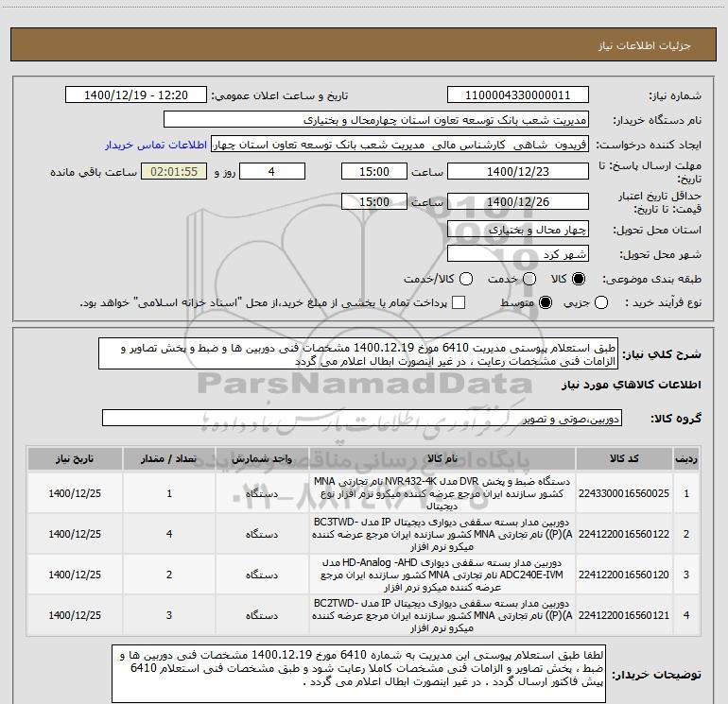
Task: Click need date 1400/12/25 in row 4
Action: tap(75, 615)
